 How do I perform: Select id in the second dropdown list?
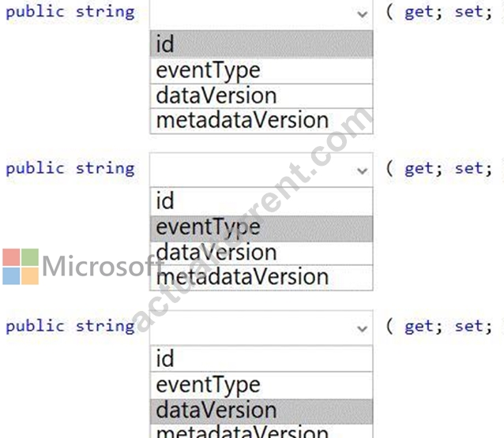pos(261,201)
